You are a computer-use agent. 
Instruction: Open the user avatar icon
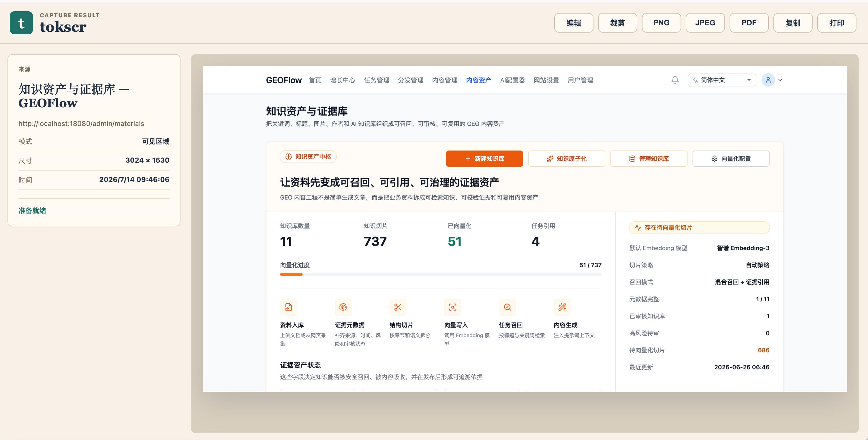pos(768,80)
